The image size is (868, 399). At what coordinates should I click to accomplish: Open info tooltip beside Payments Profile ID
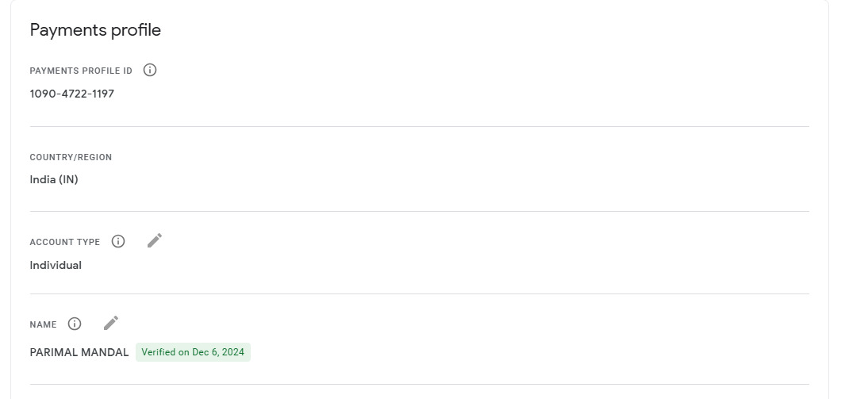click(149, 71)
